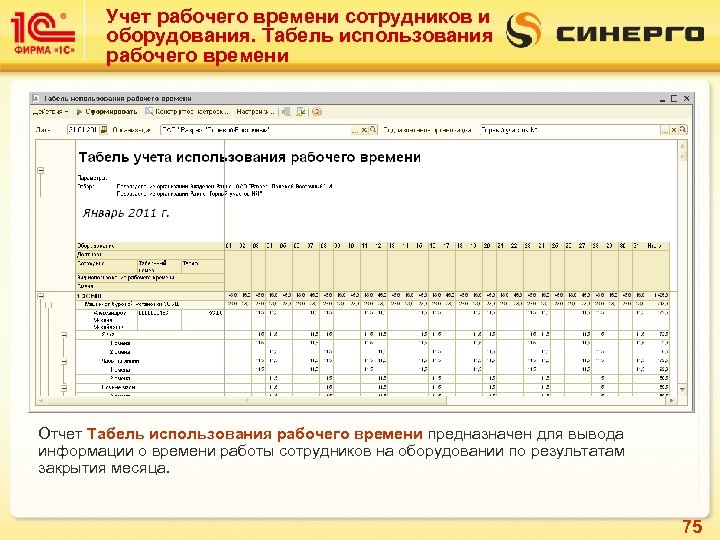Collapse the report header group with the minus box

pos(40,170)
